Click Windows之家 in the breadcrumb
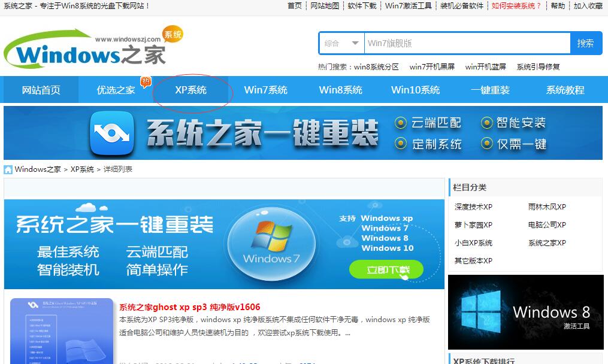608x364 pixels. coord(38,169)
